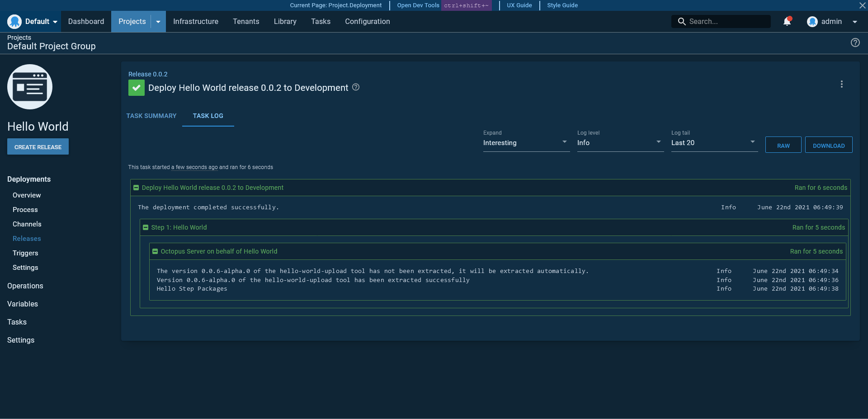Viewport: 868px width, 419px height.
Task: Open the admin user menu arrow
Action: tap(854, 22)
